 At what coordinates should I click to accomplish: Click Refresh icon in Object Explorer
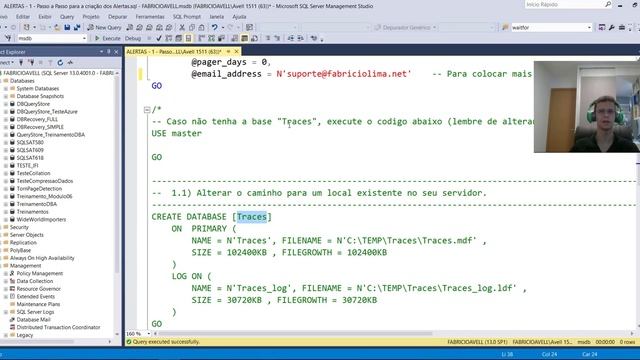click(60, 62)
